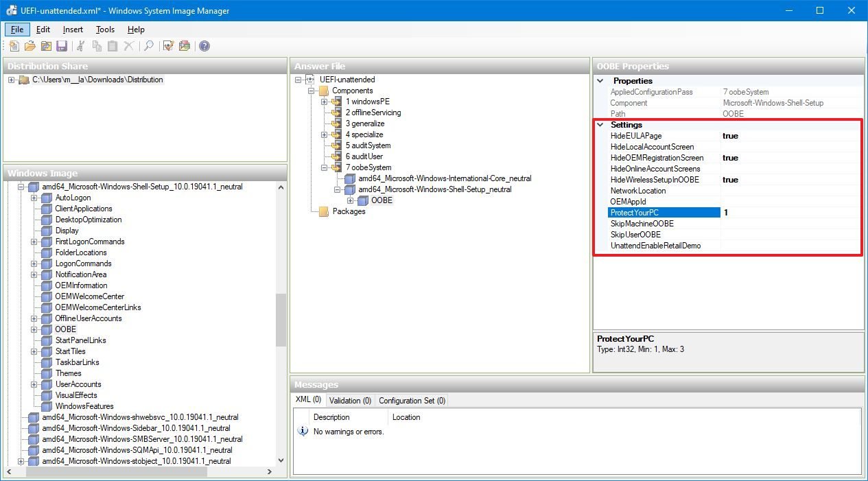Open the Edit menu
Screen dimensions: 868x481
tap(43, 30)
